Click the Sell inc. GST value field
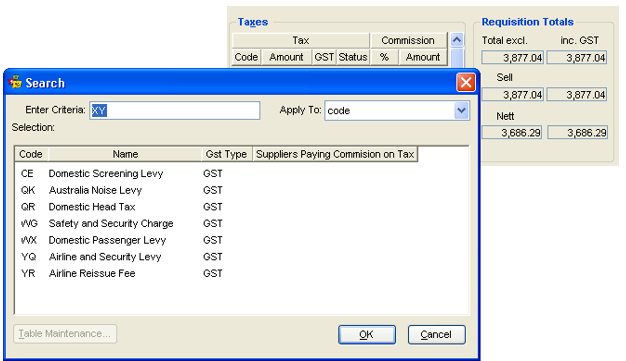This screenshot has height=361, width=626. click(577, 95)
